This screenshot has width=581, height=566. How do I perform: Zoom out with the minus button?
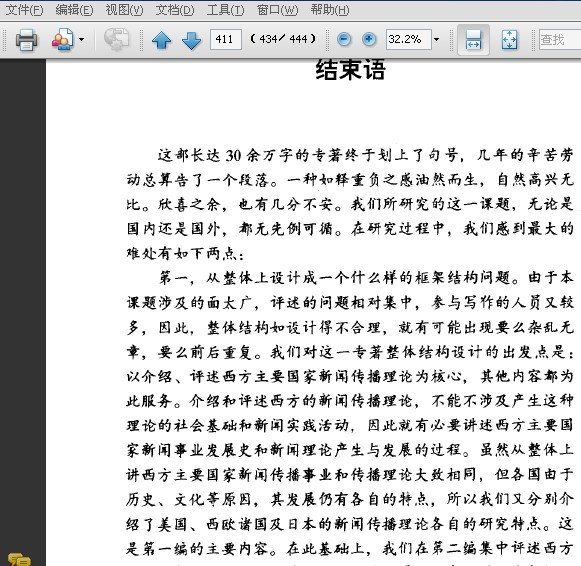(x=344, y=39)
